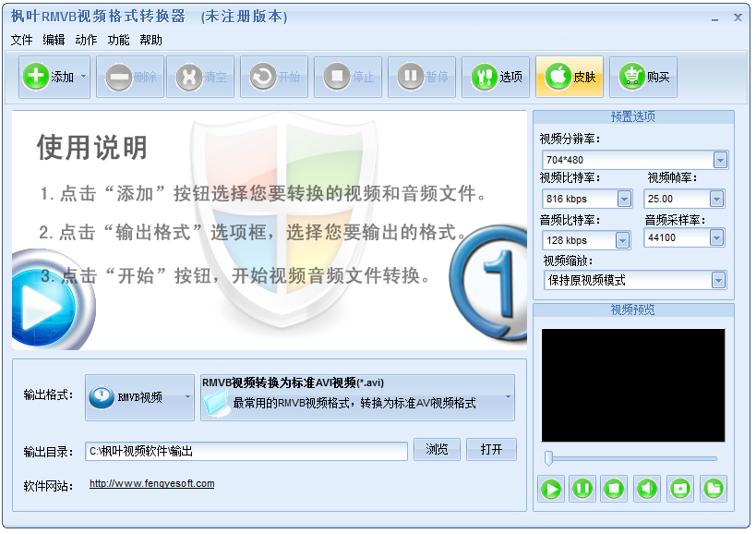Mute audio with the speaker icon
756x534 pixels.
(x=645, y=489)
